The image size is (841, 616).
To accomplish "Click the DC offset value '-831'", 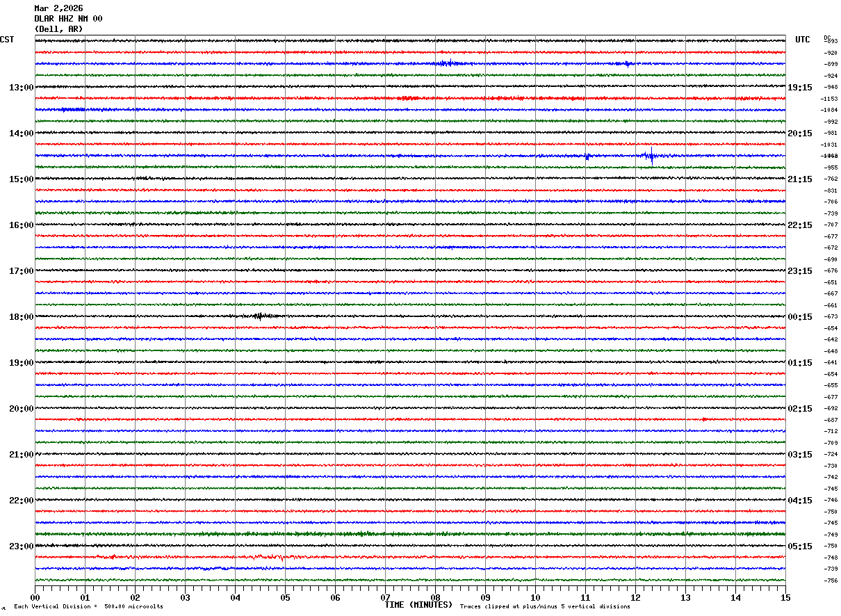I will tap(831, 191).
